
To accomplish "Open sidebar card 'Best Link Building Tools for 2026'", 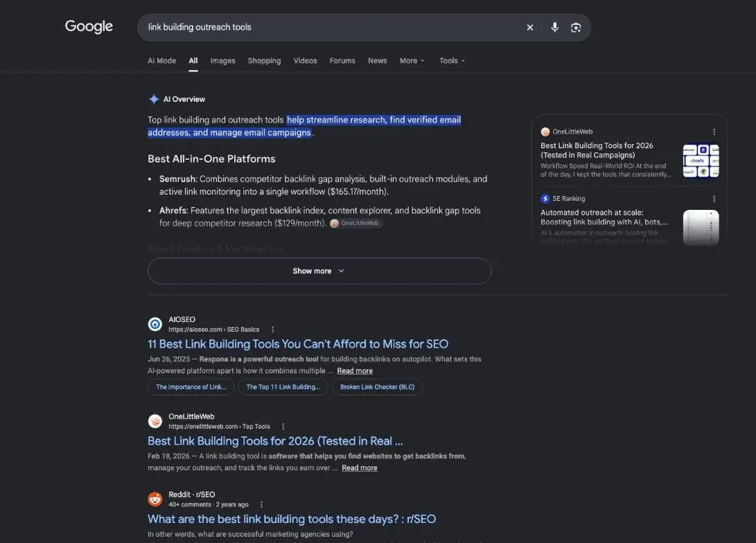I will pos(597,150).
